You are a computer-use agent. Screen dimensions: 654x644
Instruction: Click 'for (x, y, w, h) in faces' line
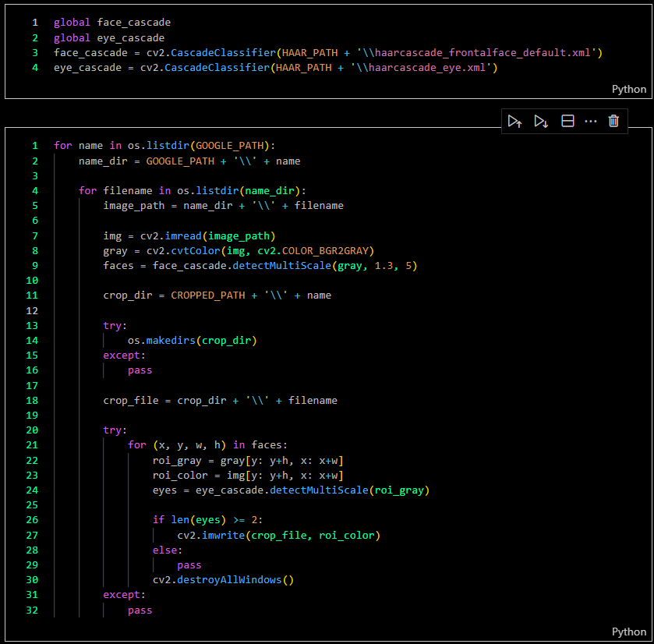coord(207,445)
